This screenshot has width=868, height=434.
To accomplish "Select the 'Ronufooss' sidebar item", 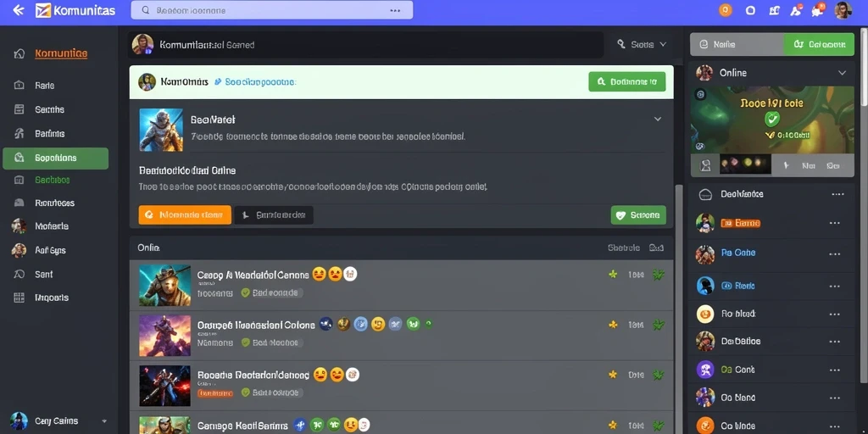I will click(54, 203).
